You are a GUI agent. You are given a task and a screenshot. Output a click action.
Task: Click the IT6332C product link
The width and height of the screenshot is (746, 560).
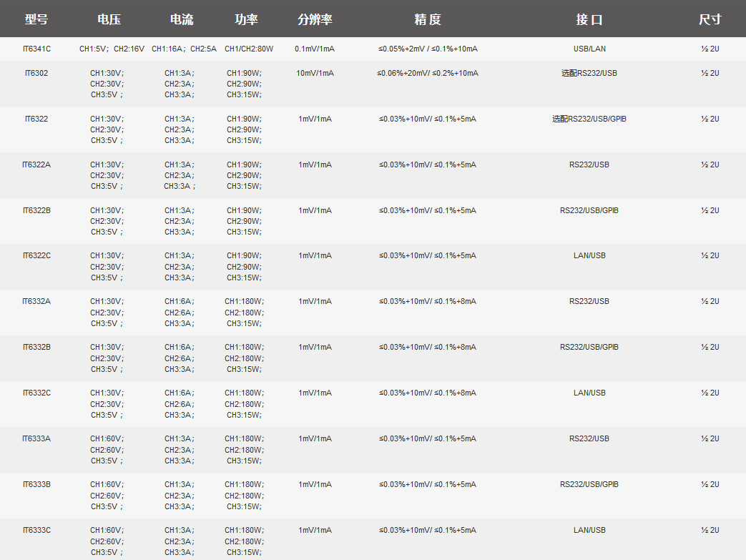tap(36, 393)
